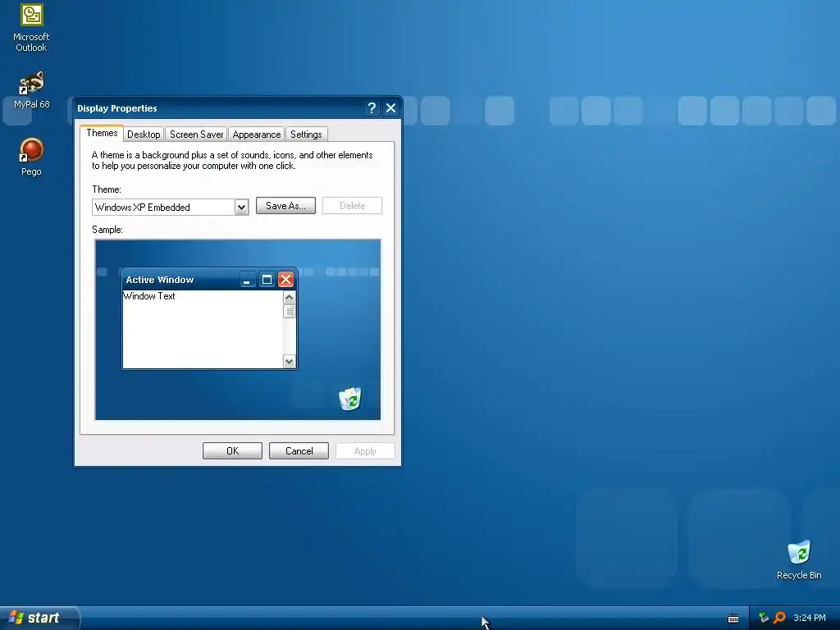Viewport: 840px width, 630px height.
Task: Click the greyed-out Delete button
Action: (352, 206)
